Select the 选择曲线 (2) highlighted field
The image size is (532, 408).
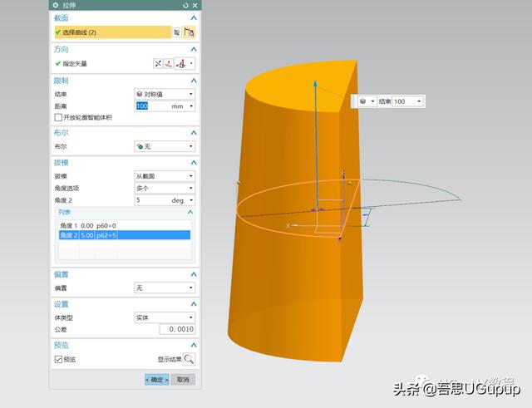point(113,32)
